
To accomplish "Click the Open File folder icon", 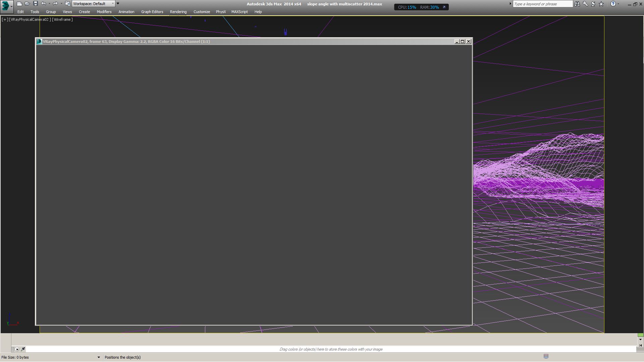I will point(28,4).
